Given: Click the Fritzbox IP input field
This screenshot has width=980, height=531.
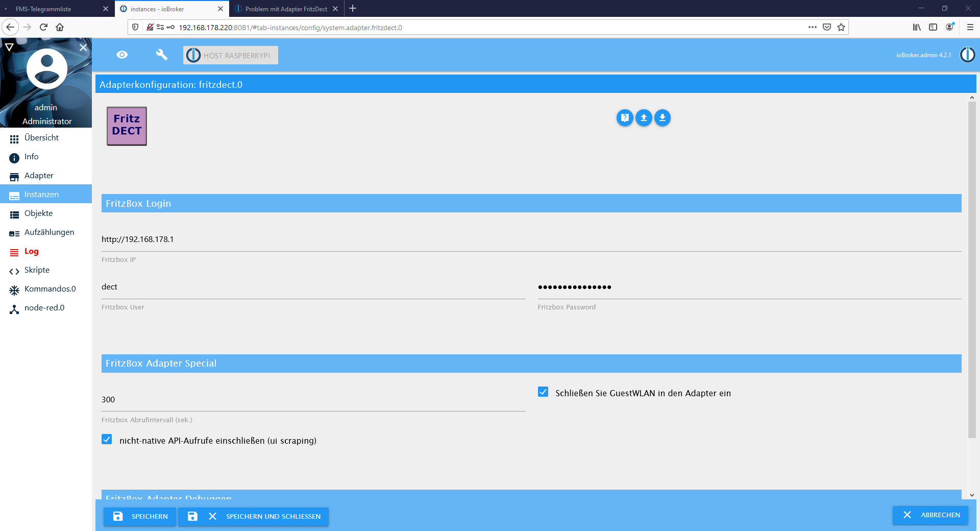Looking at the screenshot, I should point(531,239).
